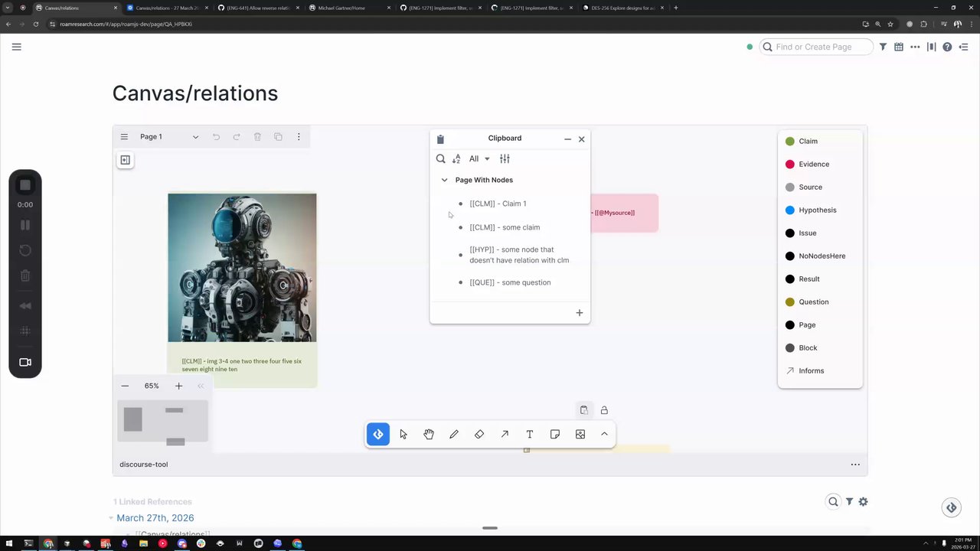Zoom out of the canvas
The image size is (980, 551).
[125, 386]
